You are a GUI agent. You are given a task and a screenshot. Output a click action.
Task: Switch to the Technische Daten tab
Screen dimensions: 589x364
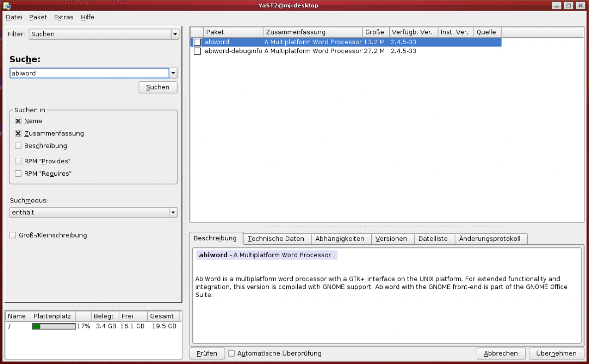click(276, 239)
